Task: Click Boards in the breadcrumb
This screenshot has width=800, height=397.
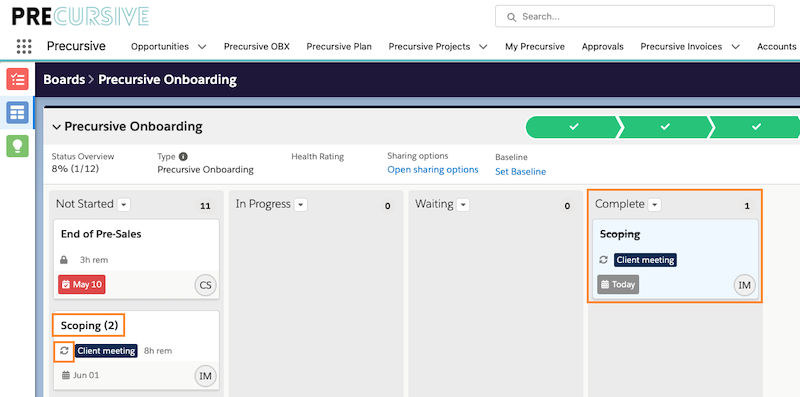Action: [x=64, y=80]
